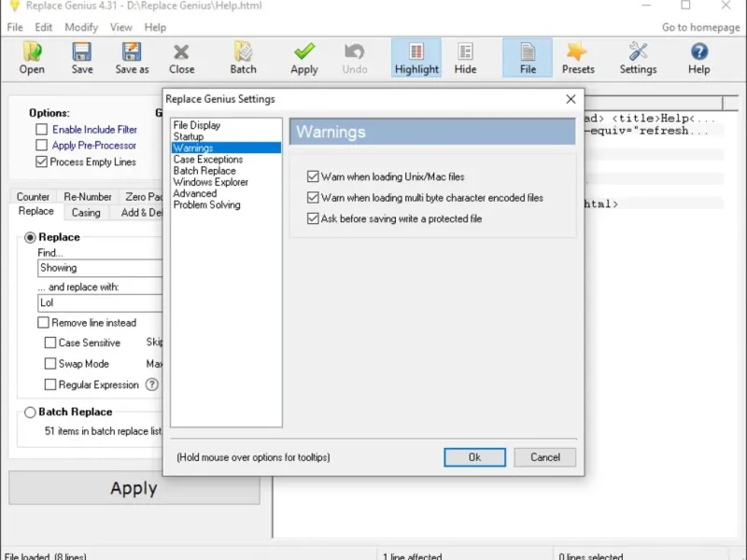This screenshot has height=560, width=747.
Task: Close the Replace Genius Settings dialog
Action: (571, 99)
